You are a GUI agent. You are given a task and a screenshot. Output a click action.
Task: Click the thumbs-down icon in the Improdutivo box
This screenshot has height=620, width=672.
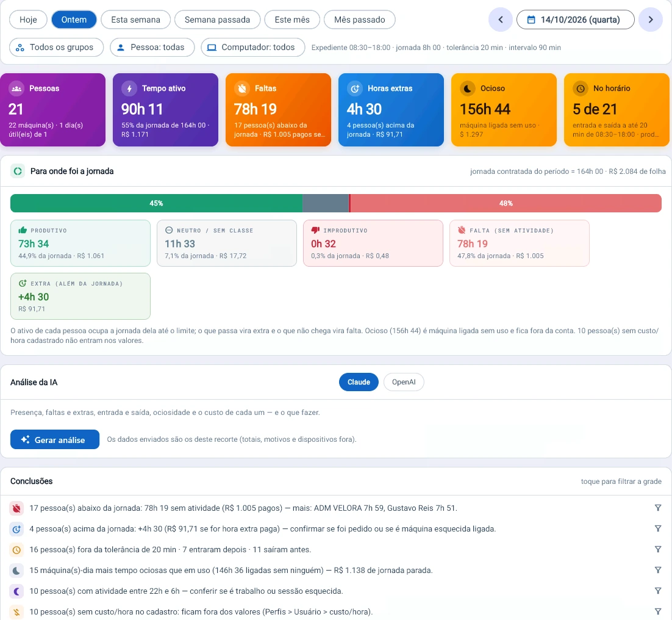pyautogui.click(x=315, y=230)
